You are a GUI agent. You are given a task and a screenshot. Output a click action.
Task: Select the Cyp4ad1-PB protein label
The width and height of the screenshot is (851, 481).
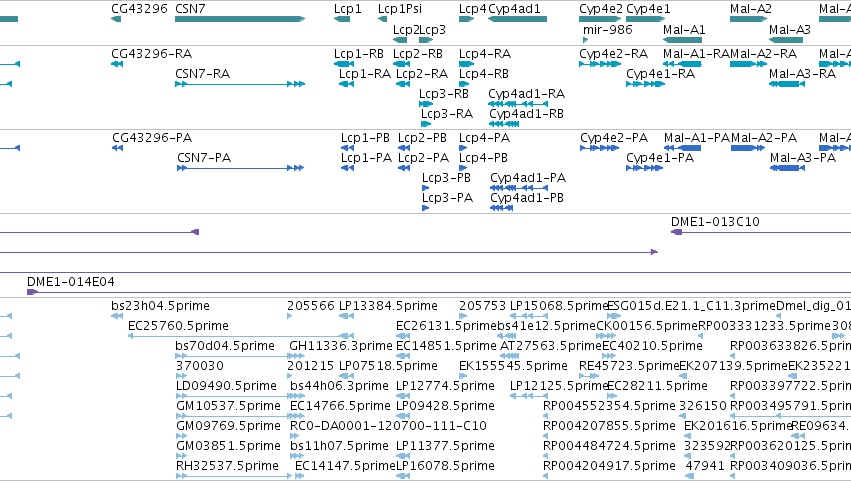[x=527, y=198]
